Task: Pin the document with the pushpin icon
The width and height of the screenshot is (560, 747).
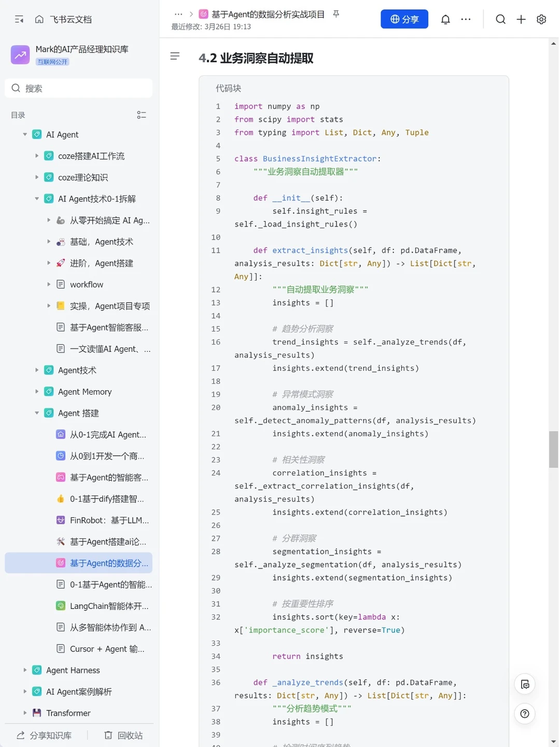Action: [x=336, y=14]
